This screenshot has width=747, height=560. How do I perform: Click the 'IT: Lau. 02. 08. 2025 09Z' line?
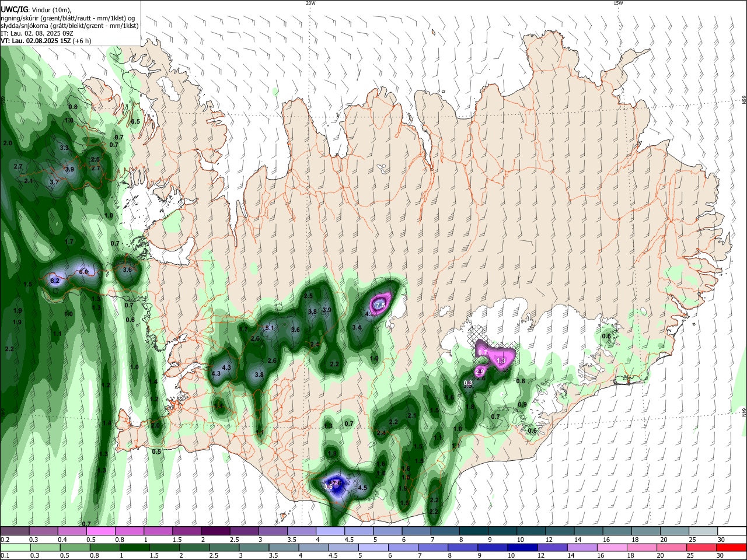37,33
